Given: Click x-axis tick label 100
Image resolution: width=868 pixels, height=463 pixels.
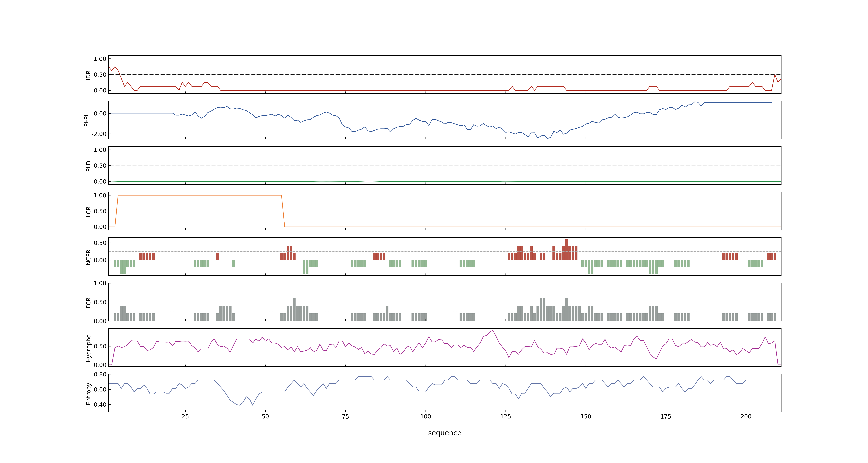Looking at the screenshot, I should [x=426, y=416].
